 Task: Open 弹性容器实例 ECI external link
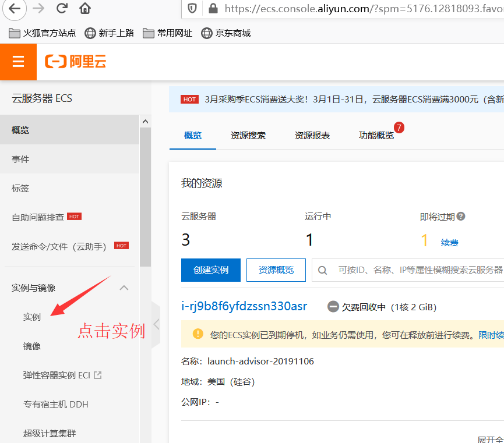click(x=62, y=375)
